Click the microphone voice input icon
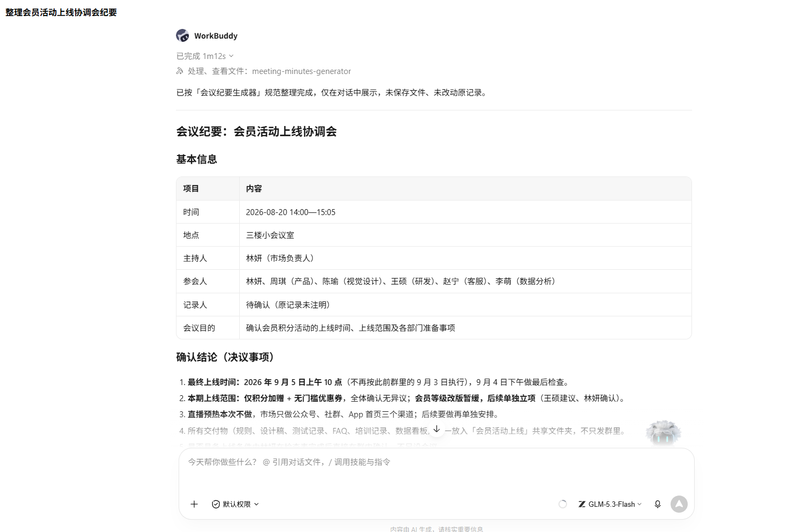The height and width of the screenshot is (532, 802). [x=658, y=504]
